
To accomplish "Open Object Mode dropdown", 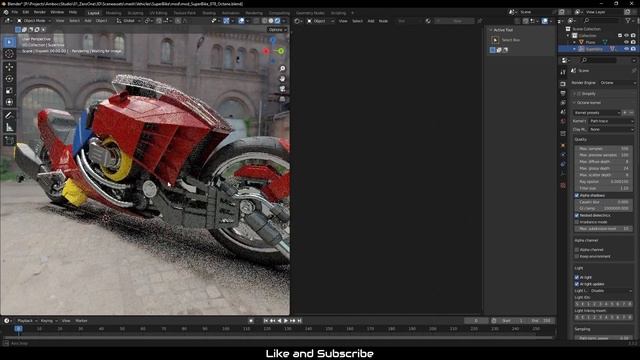I will pos(34,21).
